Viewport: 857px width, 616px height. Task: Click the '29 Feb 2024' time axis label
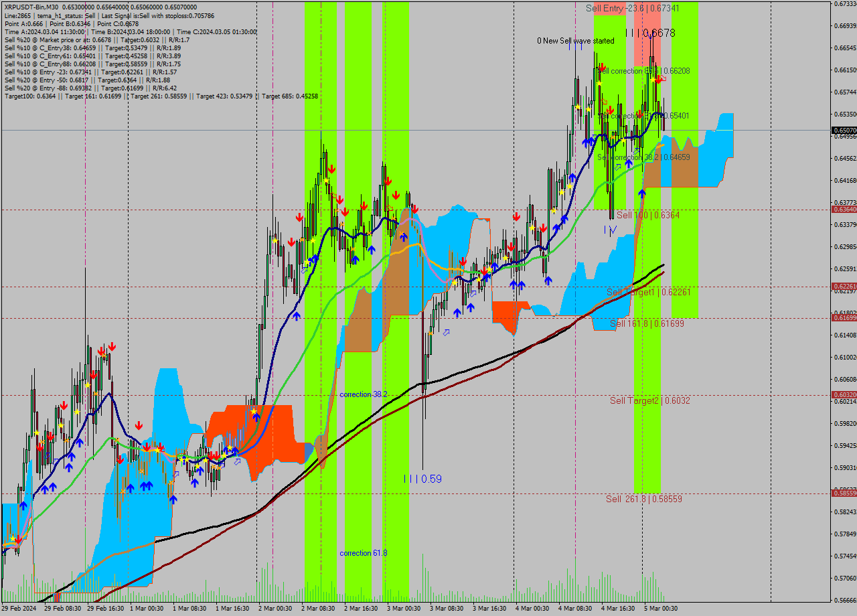click(19, 609)
